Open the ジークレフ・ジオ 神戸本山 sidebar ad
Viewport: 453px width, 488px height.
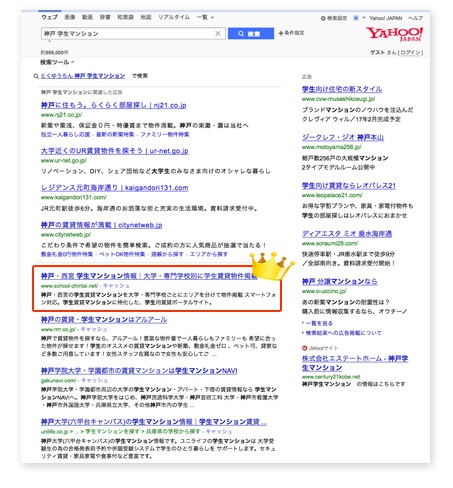pyautogui.click(x=343, y=137)
